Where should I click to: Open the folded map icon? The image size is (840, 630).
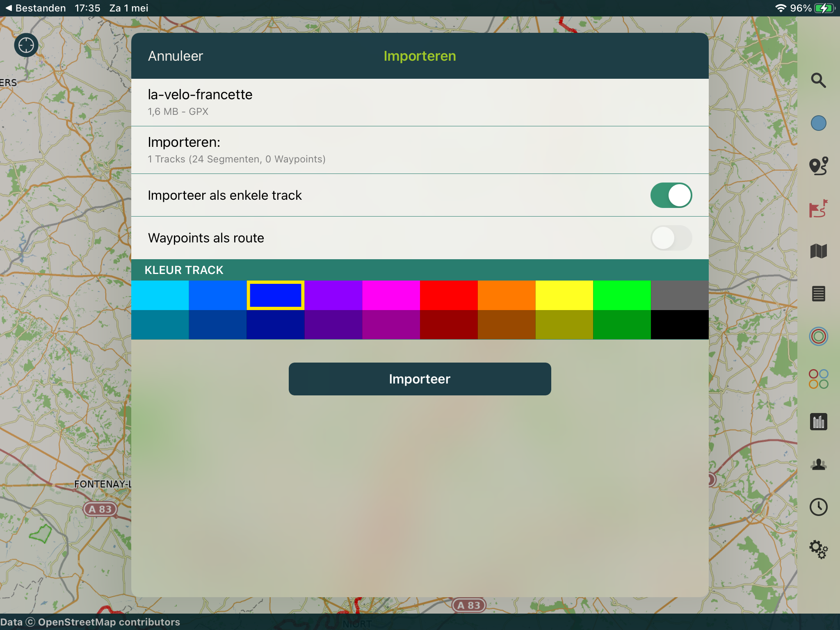click(818, 251)
